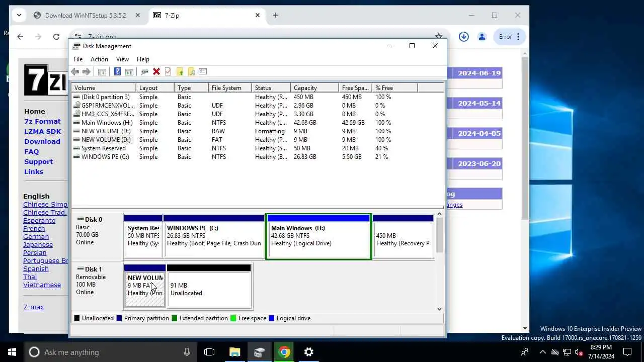Expand the hidden tray icons chevron
The width and height of the screenshot is (644, 362).
click(x=543, y=352)
